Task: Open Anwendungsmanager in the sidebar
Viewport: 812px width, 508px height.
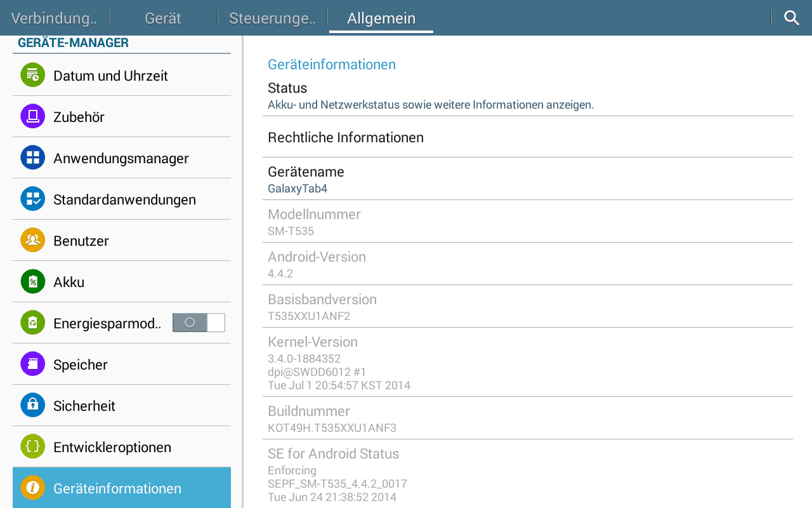Action: 122,158
